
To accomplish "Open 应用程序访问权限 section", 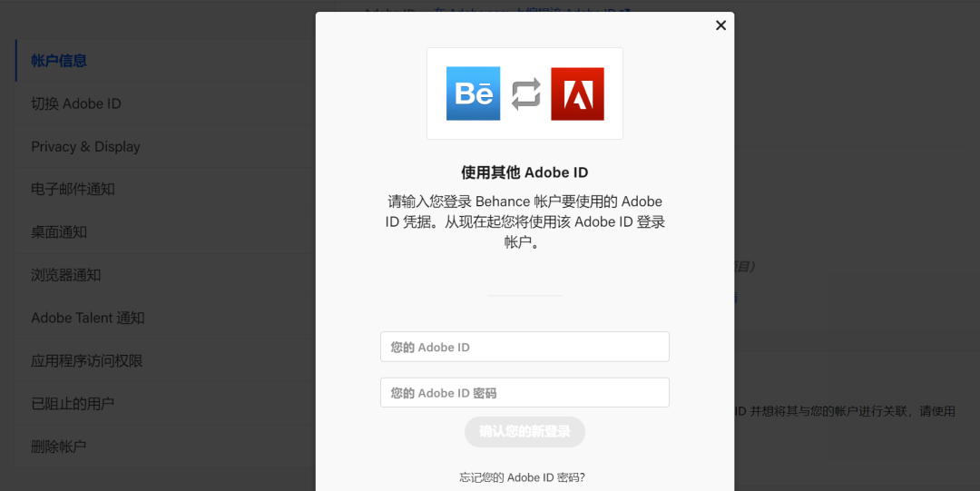I will pos(166,361).
